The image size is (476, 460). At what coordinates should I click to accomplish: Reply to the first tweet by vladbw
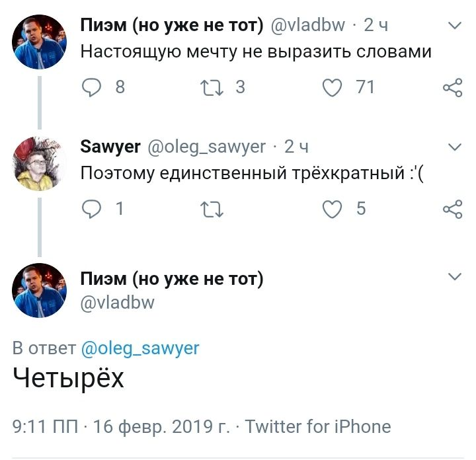92,88
